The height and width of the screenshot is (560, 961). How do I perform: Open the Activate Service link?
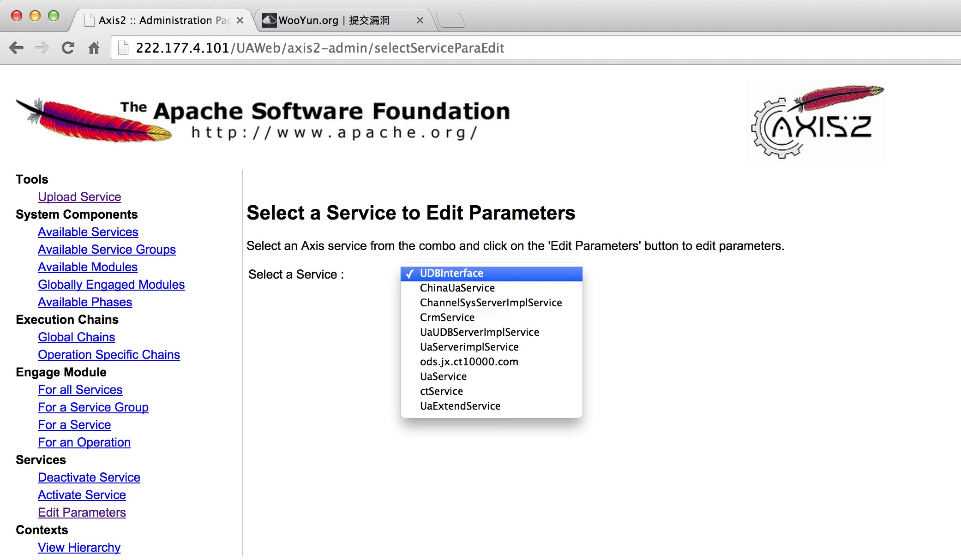point(82,495)
